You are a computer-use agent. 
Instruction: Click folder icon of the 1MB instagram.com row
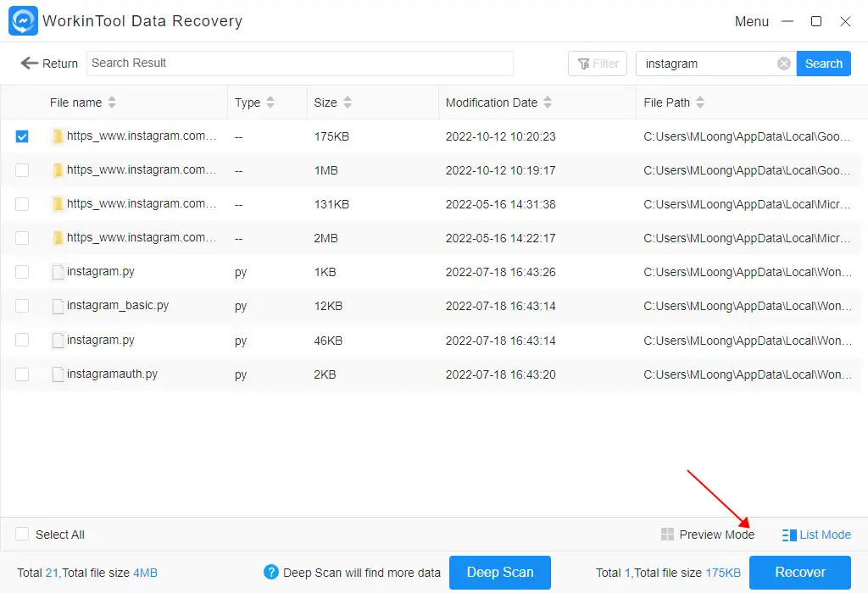[x=58, y=169]
